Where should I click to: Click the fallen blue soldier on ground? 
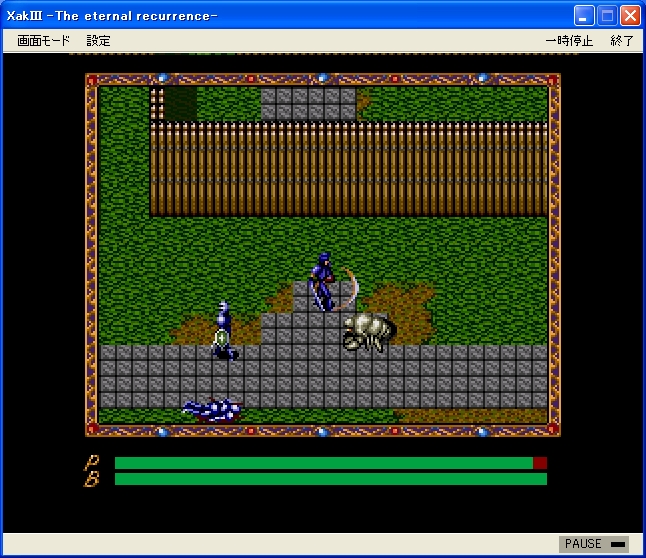[x=212, y=411]
